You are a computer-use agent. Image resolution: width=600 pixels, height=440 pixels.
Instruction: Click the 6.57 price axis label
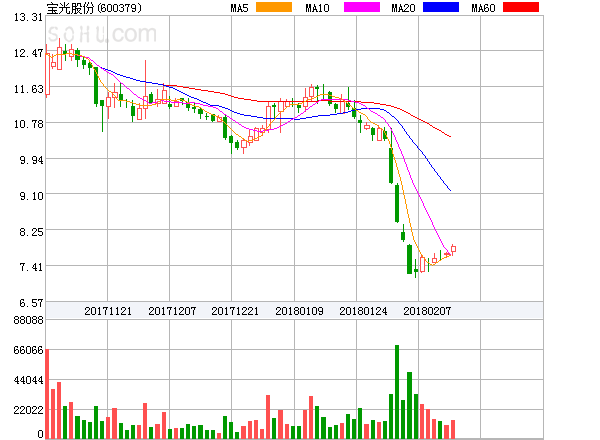pos(31,303)
